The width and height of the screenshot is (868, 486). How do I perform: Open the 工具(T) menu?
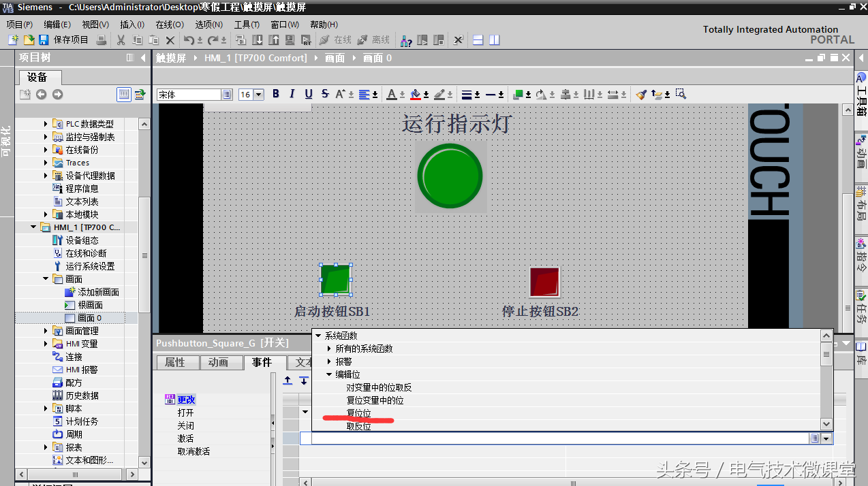click(x=247, y=25)
